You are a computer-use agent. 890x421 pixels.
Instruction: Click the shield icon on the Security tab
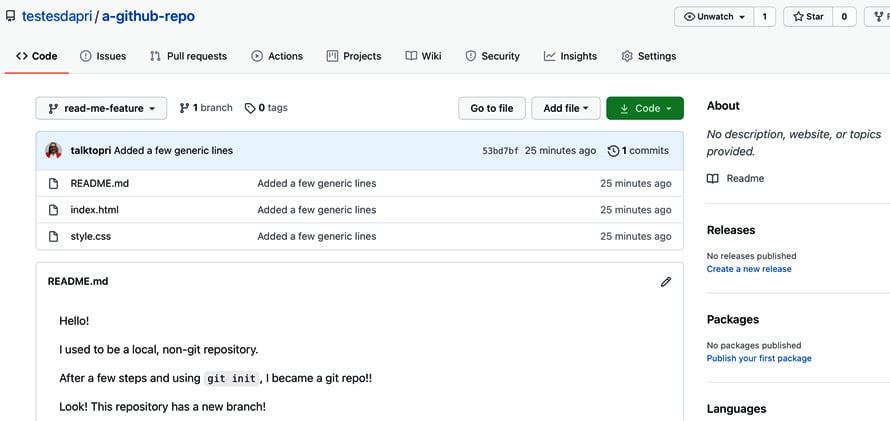point(471,56)
